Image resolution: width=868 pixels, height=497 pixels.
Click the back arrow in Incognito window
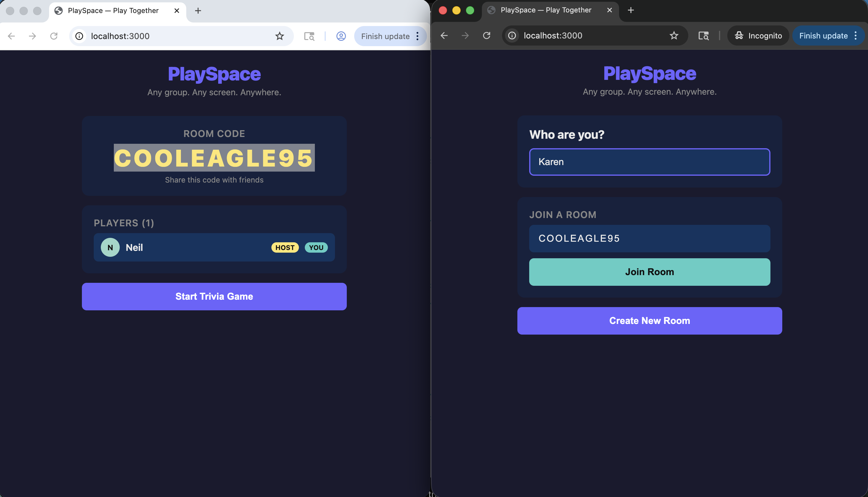click(444, 35)
